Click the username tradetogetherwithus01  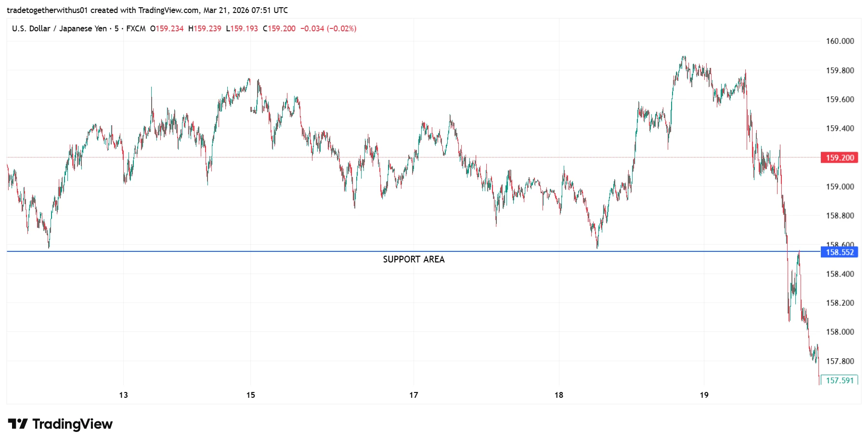(x=47, y=9)
